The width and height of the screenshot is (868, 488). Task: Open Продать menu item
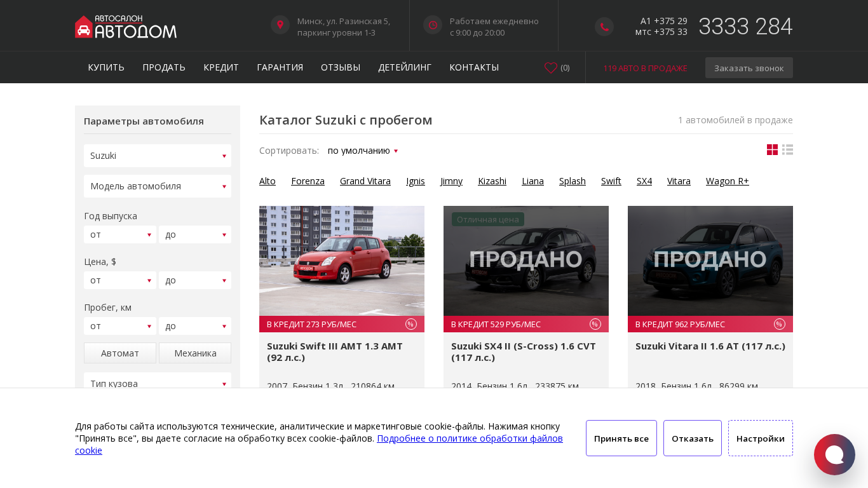(164, 67)
